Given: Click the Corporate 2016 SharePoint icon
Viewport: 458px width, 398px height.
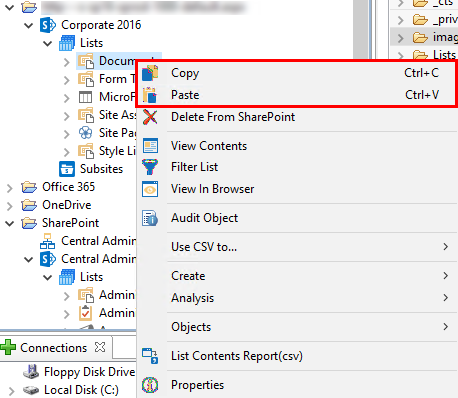Looking at the screenshot, I should pos(48,25).
